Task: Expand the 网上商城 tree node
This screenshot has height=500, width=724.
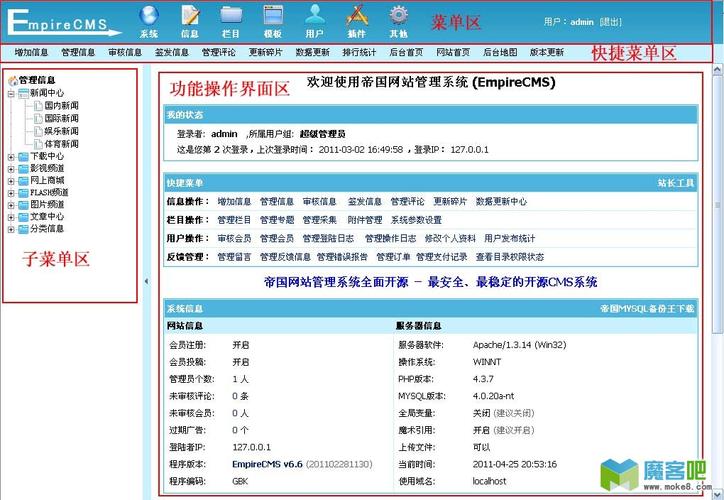Action: [11, 180]
